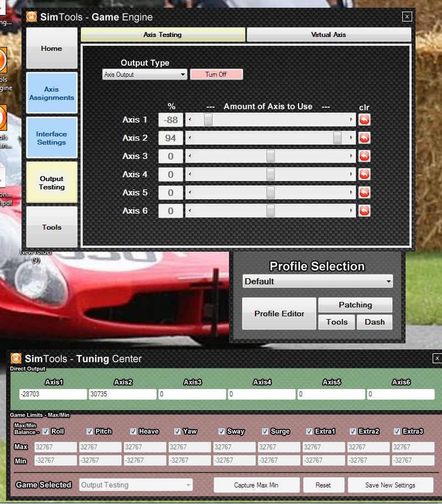Toggle the Roll balance checkbox
Screen dimensions: 442x504
(x=46, y=431)
